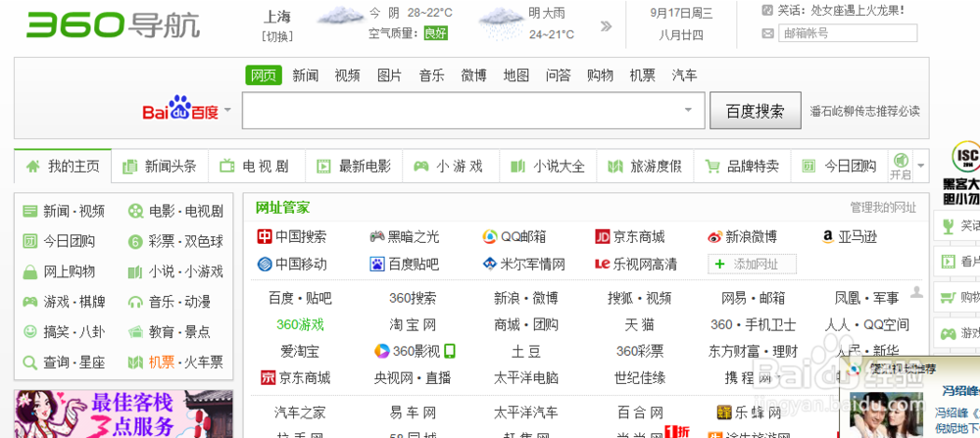
Task: Click the cloudy weather icon for today
Action: coord(340,17)
